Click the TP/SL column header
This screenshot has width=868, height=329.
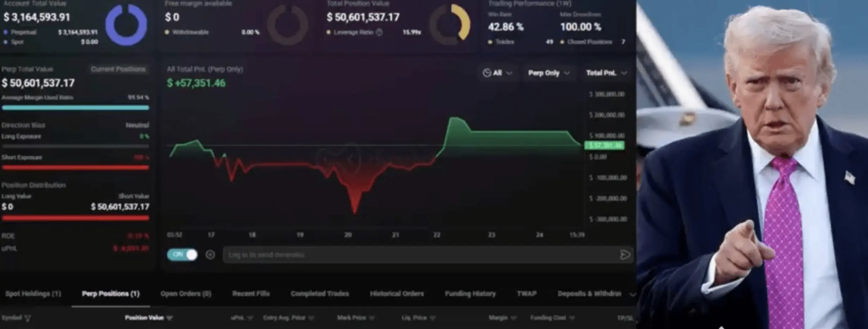pos(625,318)
